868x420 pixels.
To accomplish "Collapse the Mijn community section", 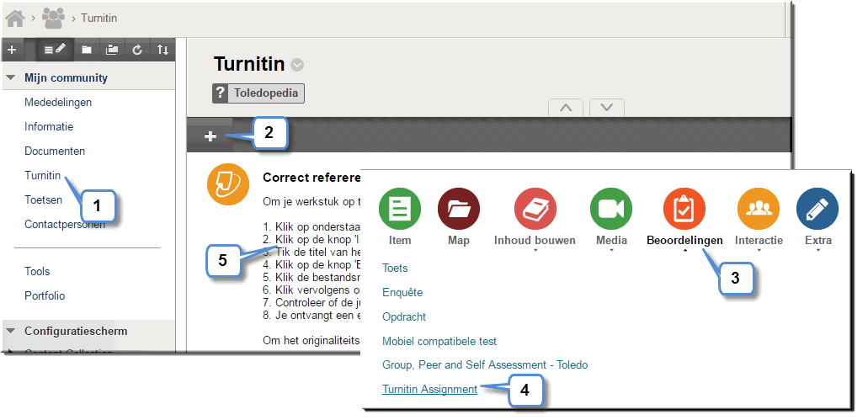I will pos(10,78).
